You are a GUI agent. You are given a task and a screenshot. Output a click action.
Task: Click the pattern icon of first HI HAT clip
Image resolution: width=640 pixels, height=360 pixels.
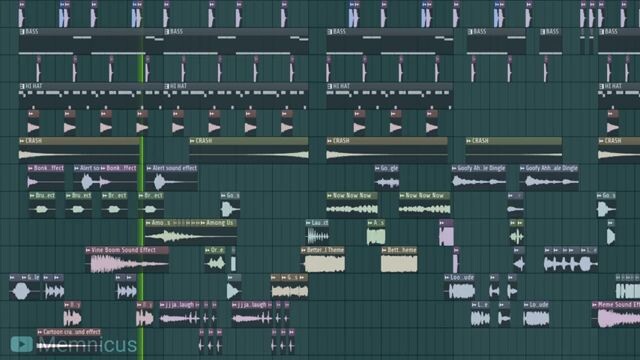pos(22,86)
